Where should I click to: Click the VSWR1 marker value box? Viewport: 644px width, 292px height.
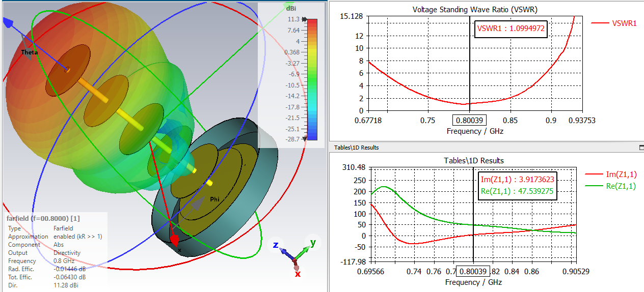pos(511,29)
